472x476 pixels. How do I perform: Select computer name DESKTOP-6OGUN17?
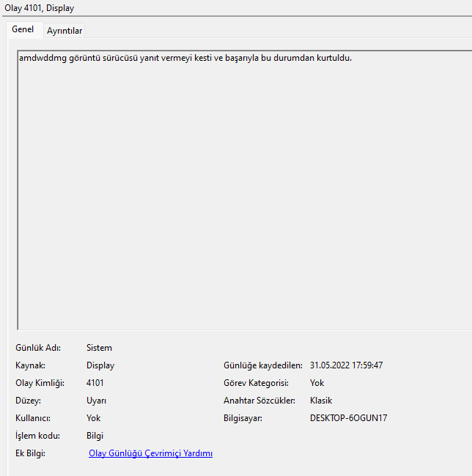tap(348, 418)
